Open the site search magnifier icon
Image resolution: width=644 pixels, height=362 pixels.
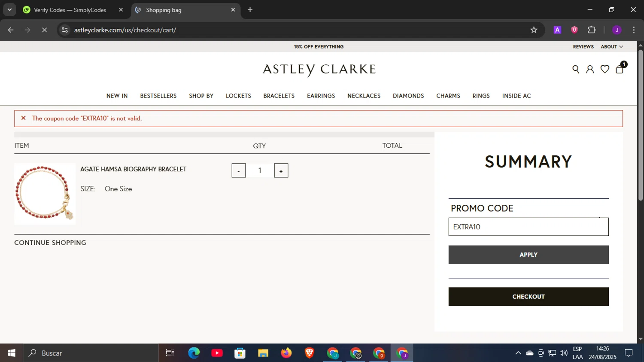tap(576, 69)
